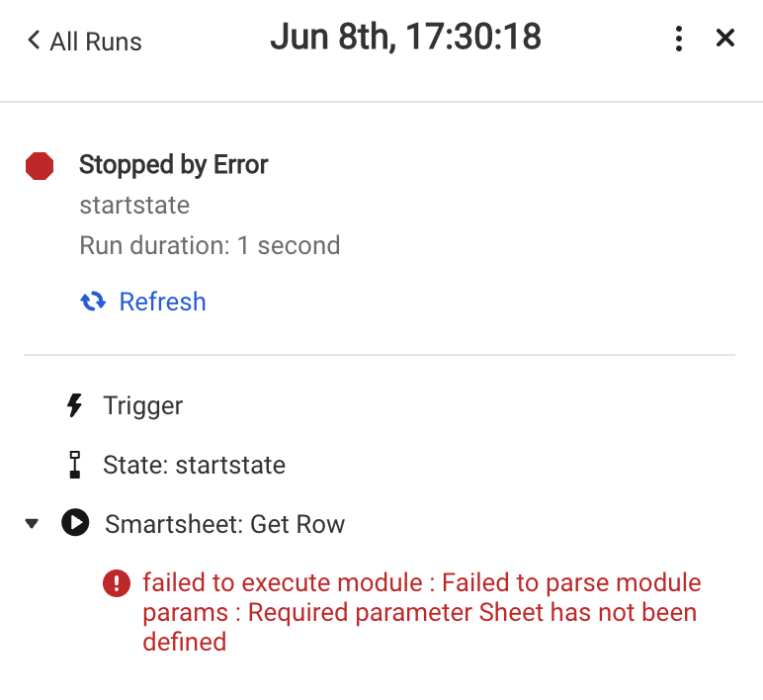Screen dimensions: 763x700
Task: Click the Refresh link
Action: click(x=162, y=302)
